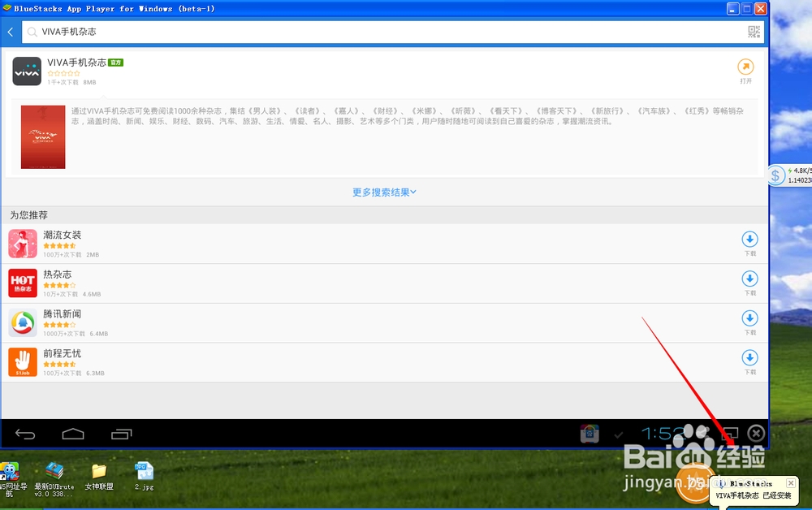The image size is (812, 510).
Task: Click VIVA手机杂志 result title
Action: tap(76, 63)
